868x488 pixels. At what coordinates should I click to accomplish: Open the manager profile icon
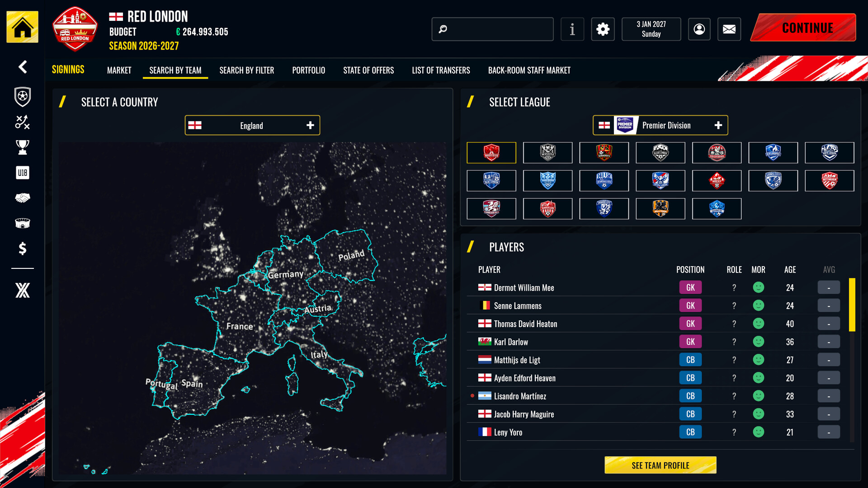(x=699, y=29)
